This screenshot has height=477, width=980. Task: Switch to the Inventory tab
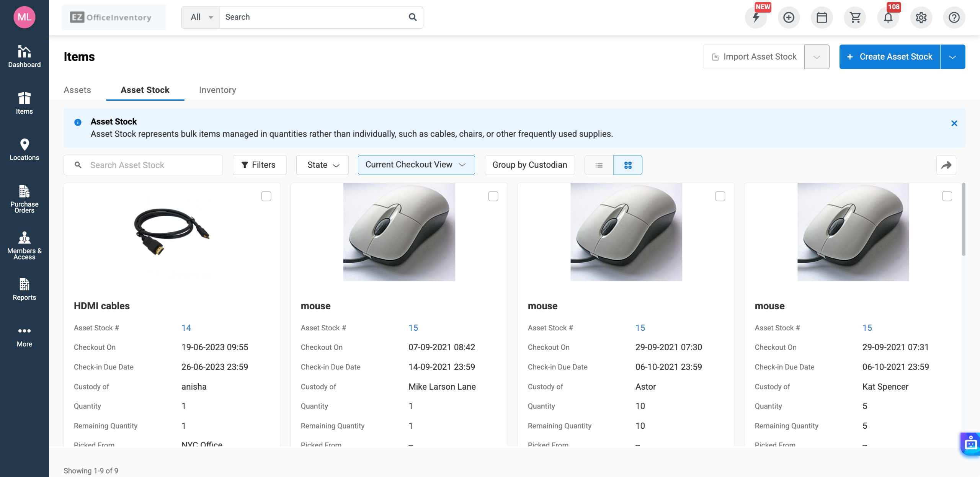217,90
